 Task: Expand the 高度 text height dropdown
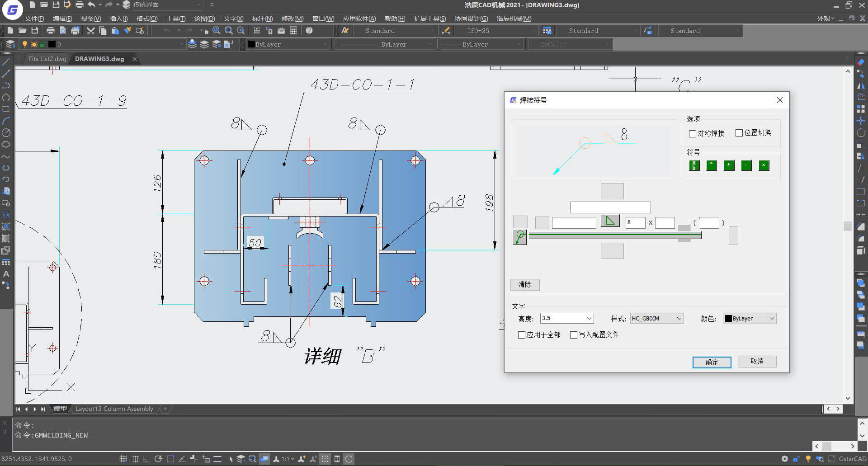point(589,319)
